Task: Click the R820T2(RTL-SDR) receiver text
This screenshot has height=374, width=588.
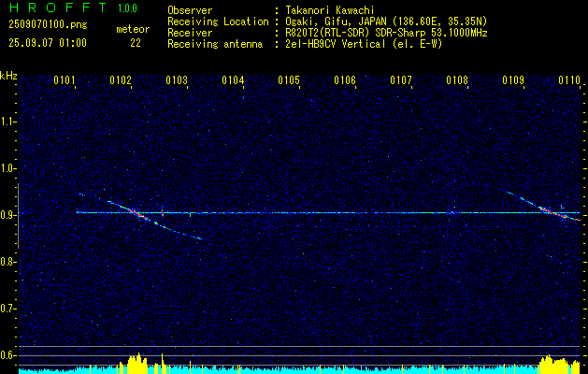Action: click(386, 33)
